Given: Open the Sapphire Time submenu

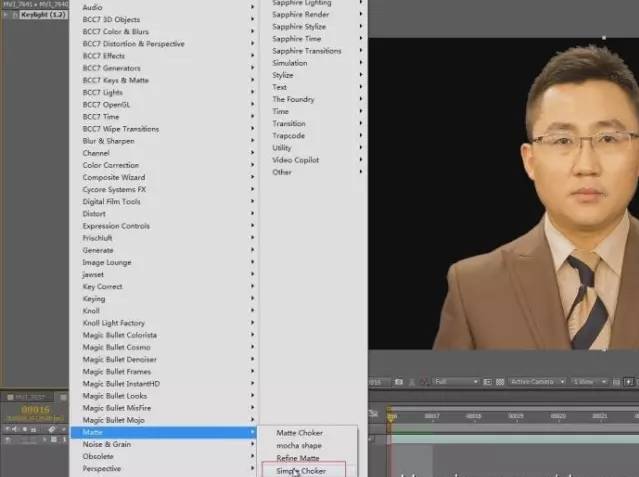Looking at the screenshot, I should [x=314, y=39].
